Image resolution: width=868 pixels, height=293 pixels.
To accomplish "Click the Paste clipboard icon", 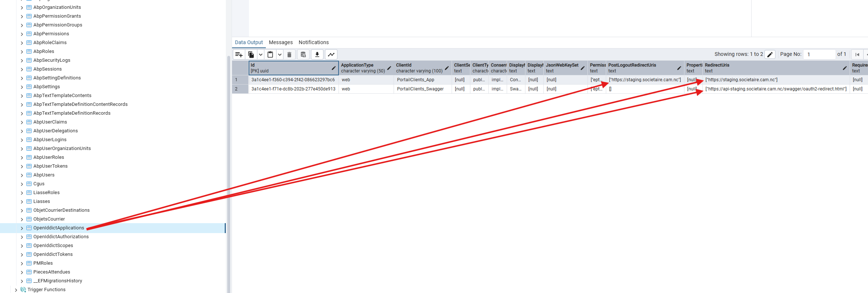I will [270, 54].
